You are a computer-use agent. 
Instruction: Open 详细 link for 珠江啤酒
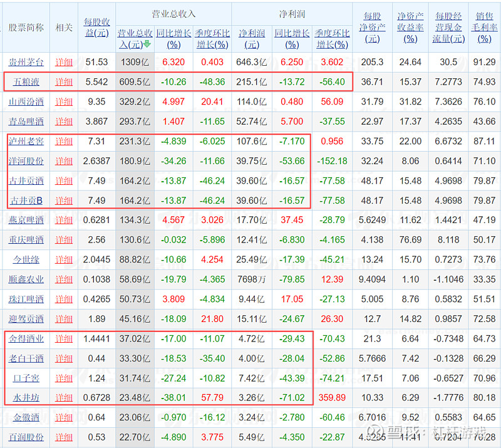[x=64, y=300]
